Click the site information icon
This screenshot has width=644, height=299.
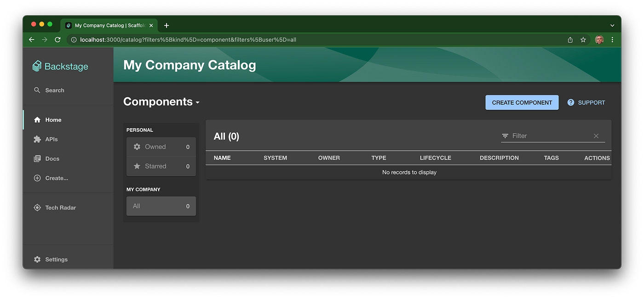coord(74,39)
